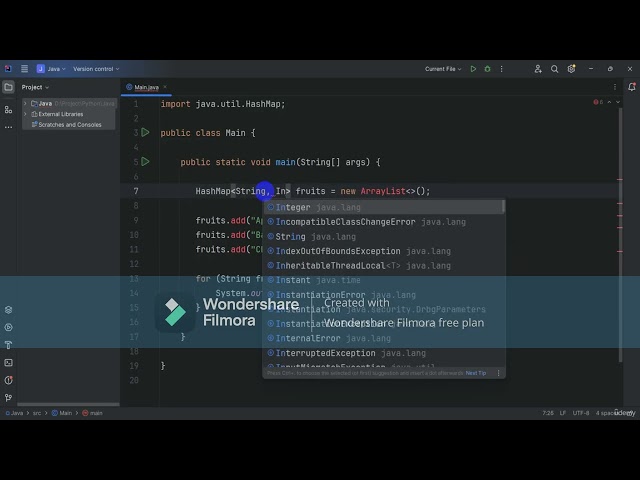
Task: Click the Next Tip link in the completion popup
Action: [476, 373]
